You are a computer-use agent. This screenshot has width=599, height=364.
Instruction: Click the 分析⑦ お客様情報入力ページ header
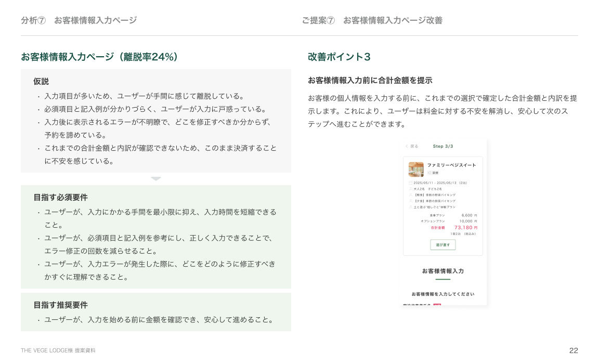click(x=79, y=20)
